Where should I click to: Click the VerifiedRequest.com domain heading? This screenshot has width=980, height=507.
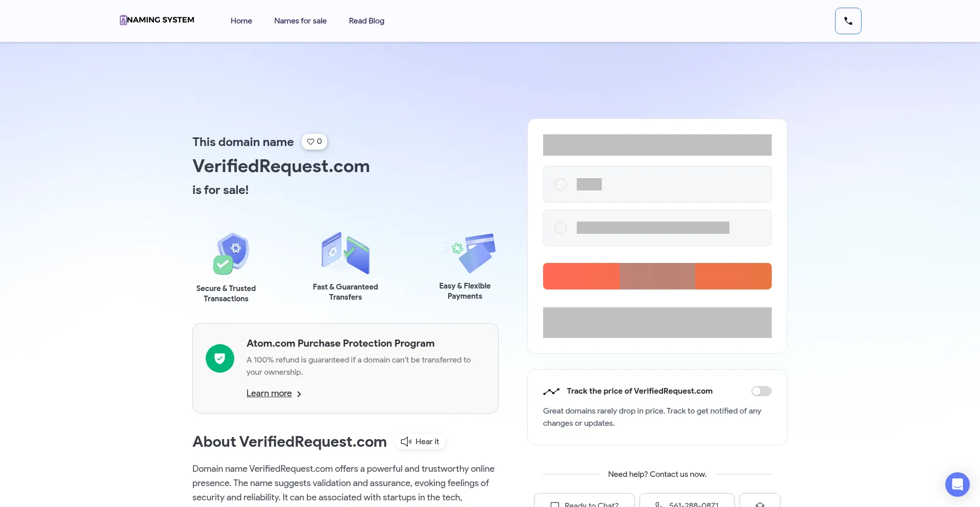pyautogui.click(x=281, y=166)
